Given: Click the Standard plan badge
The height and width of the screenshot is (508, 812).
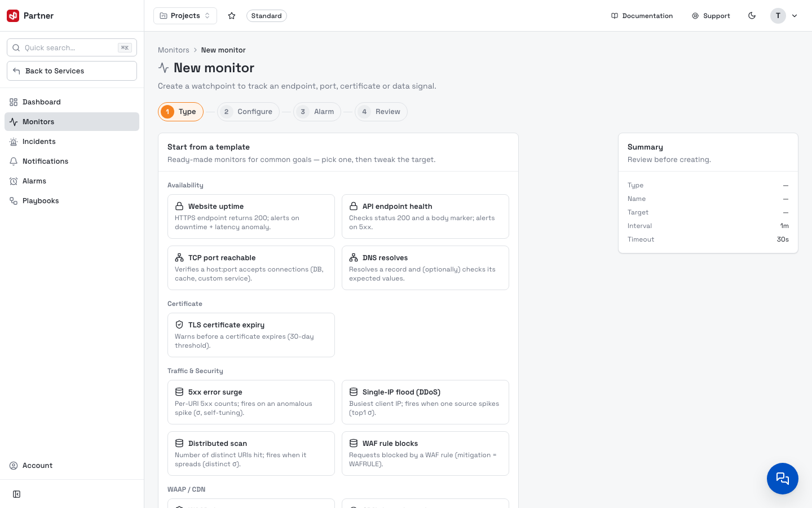Looking at the screenshot, I should pos(267,16).
